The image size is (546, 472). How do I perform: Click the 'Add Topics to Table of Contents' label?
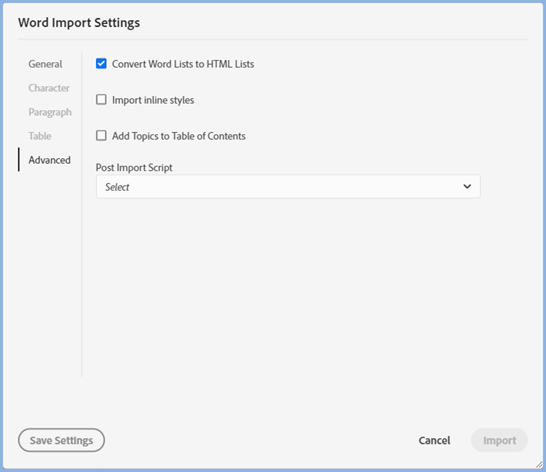tap(179, 136)
